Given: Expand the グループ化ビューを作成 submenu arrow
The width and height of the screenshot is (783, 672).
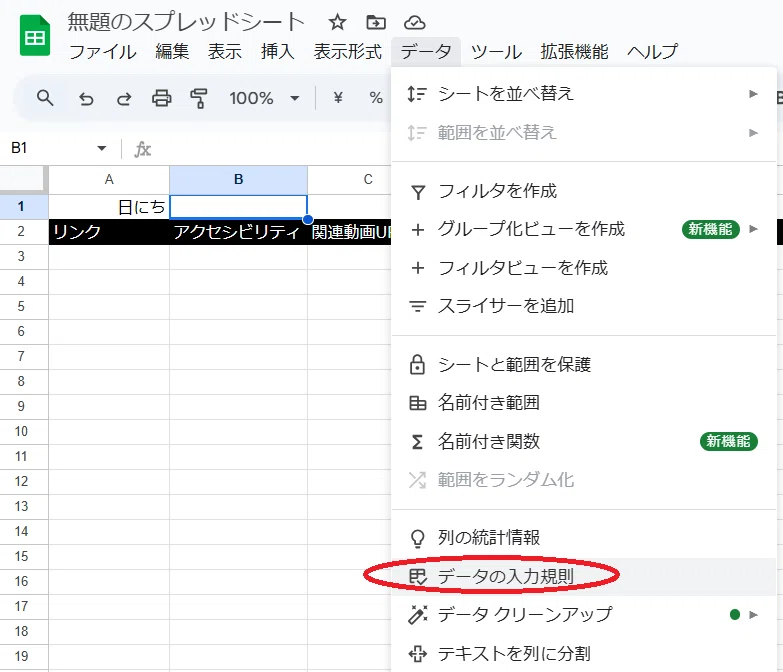Looking at the screenshot, I should click(753, 229).
